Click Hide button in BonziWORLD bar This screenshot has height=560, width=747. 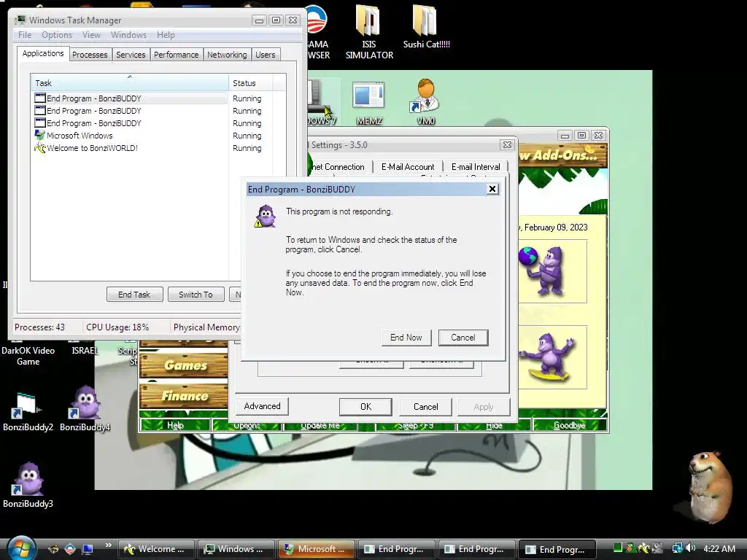coord(494,425)
